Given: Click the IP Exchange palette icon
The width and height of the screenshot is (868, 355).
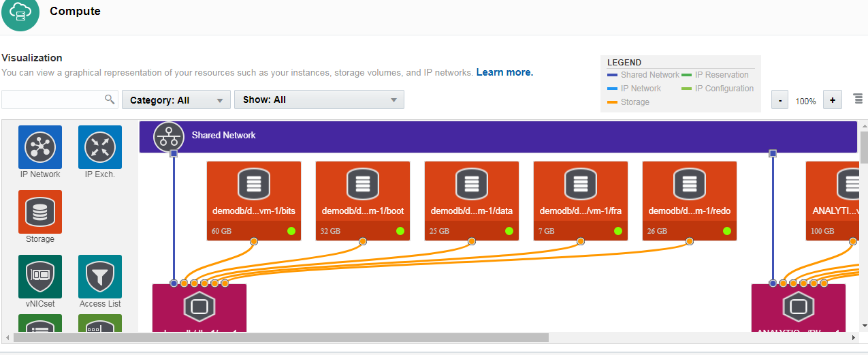Looking at the screenshot, I should pyautogui.click(x=100, y=147).
